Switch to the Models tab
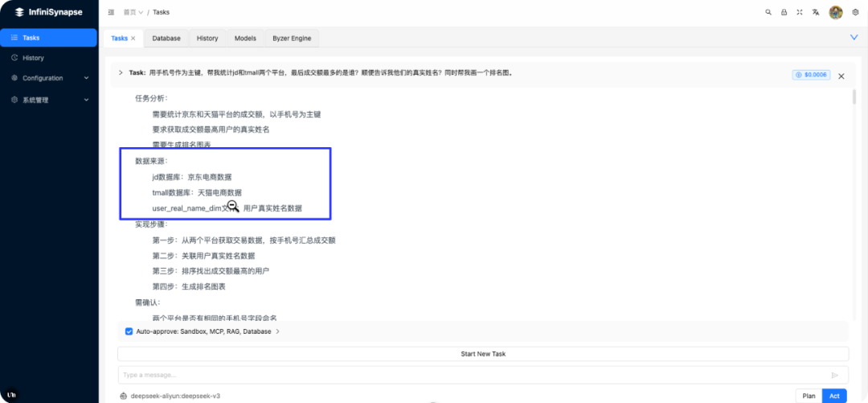Viewport: 868px width, 403px height. [x=245, y=39]
